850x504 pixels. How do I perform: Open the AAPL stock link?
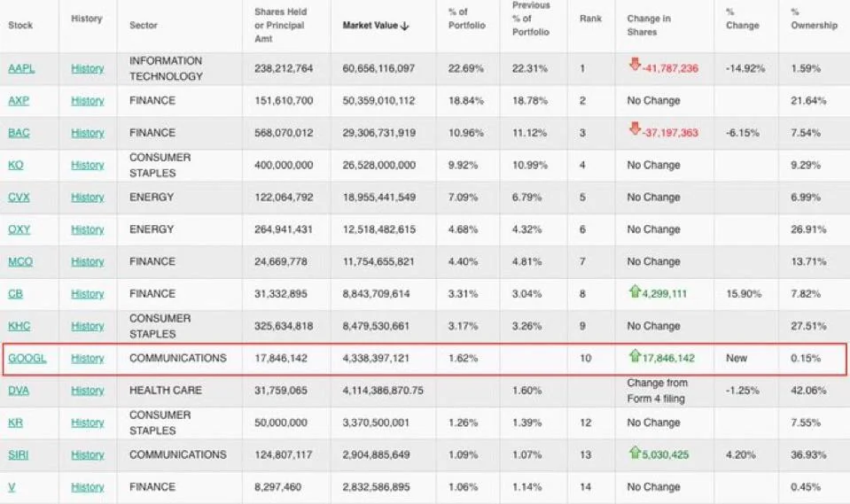pyautogui.click(x=21, y=68)
